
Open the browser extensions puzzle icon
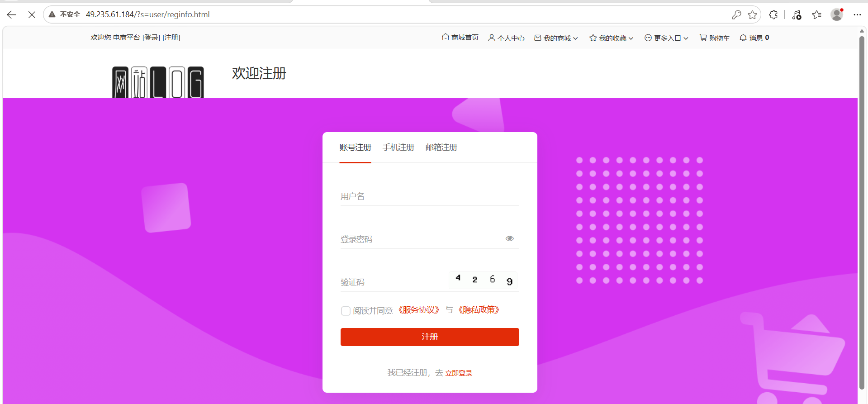coord(773,14)
